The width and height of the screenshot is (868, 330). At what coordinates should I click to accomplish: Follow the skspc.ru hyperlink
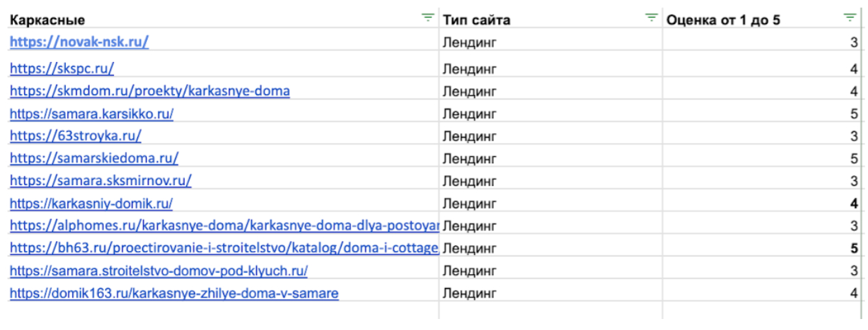click(62, 69)
